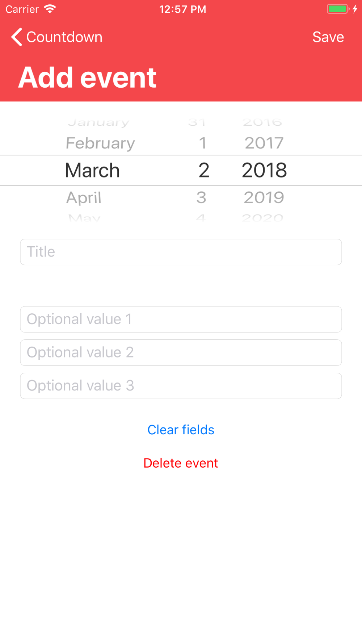Pick year 2019 in picker

click(264, 197)
